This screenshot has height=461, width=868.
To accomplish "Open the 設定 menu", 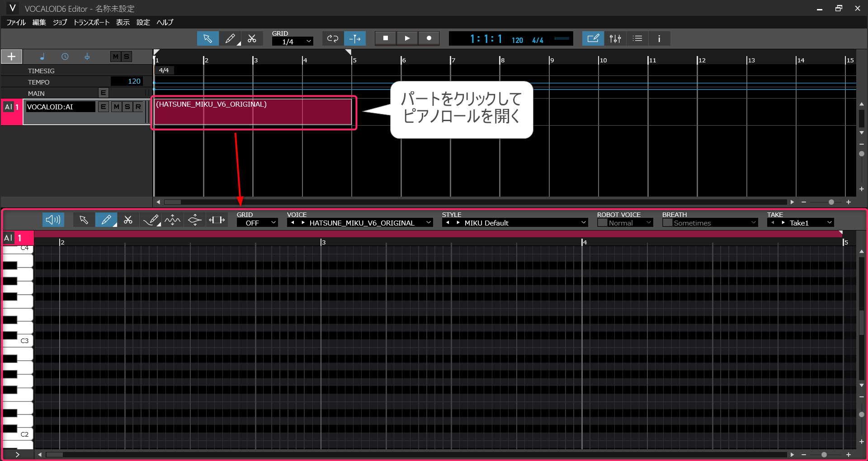I will (x=143, y=22).
